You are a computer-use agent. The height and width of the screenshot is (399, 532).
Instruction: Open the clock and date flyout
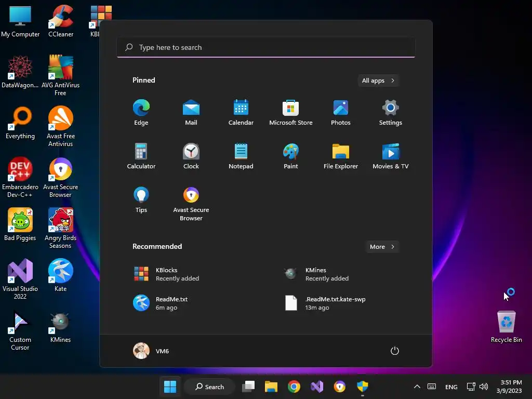[x=509, y=387]
